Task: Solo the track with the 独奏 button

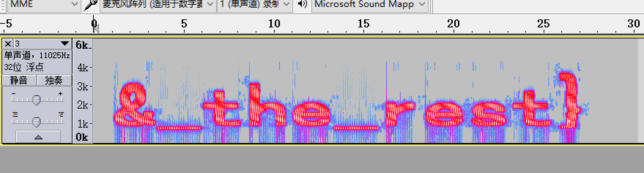Action: 54,80
